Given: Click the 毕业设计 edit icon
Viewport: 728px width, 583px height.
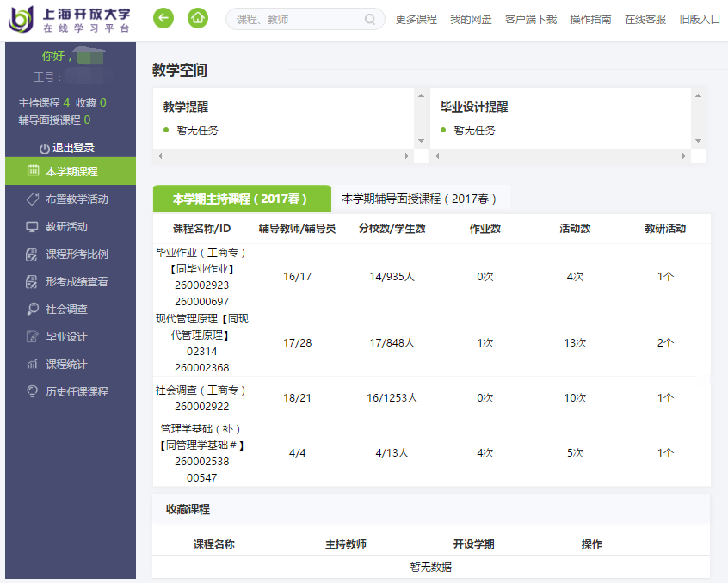Looking at the screenshot, I should [x=32, y=336].
